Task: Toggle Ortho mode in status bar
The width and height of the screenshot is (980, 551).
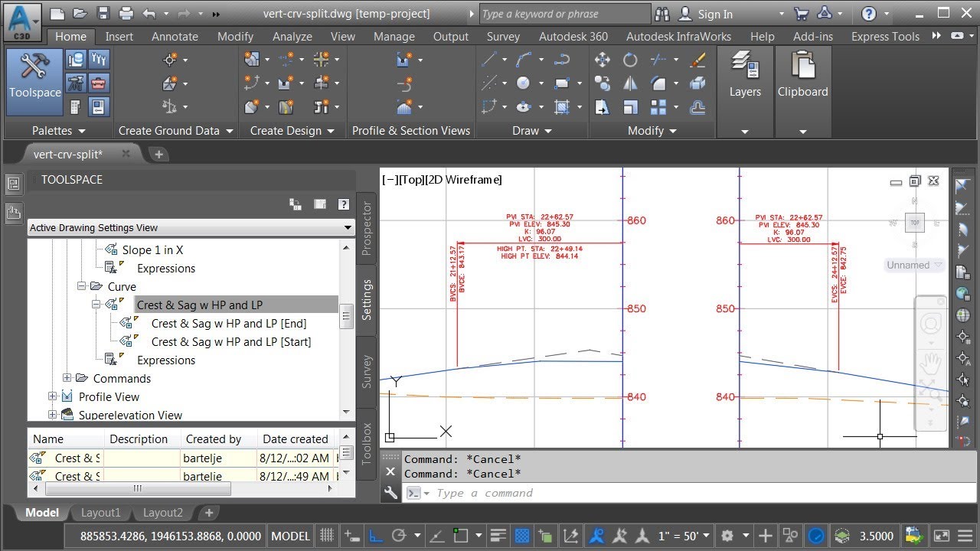Action: (x=376, y=536)
